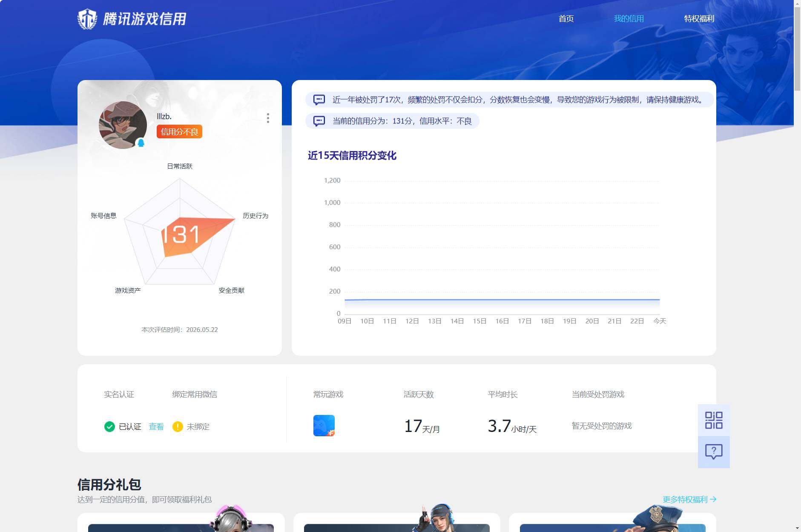This screenshot has width=801, height=532.
Task: Click the QQ penguin badge on avatar
Action: click(x=141, y=143)
